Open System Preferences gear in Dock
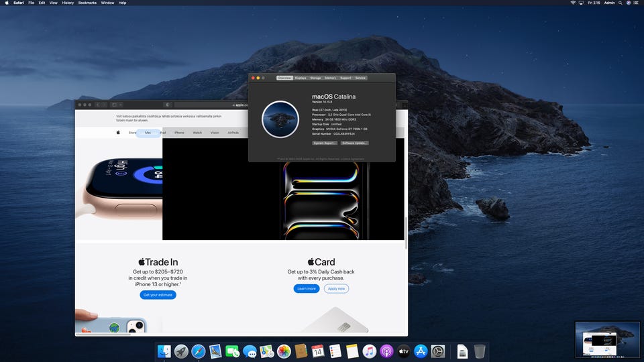This screenshot has height=362, width=644. (438, 351)
